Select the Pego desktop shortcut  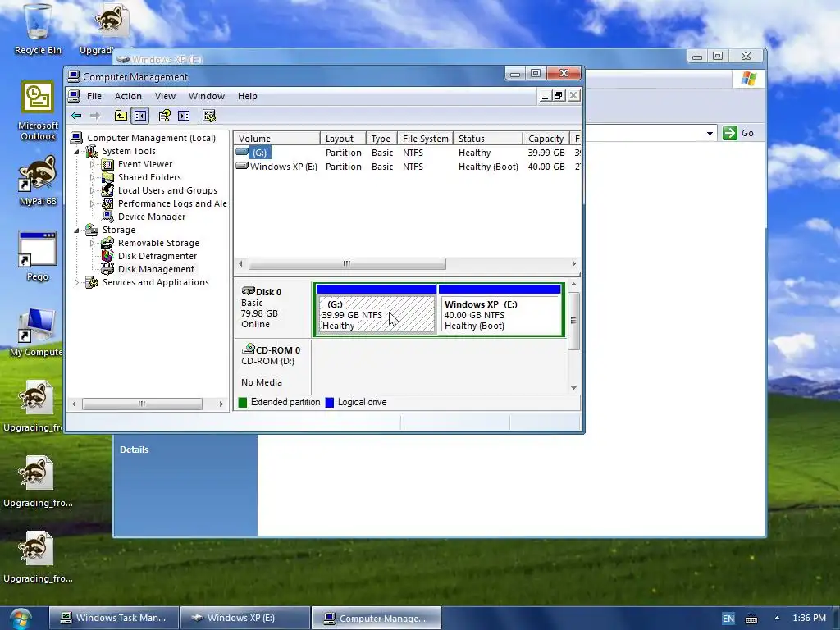click(38, 256)
